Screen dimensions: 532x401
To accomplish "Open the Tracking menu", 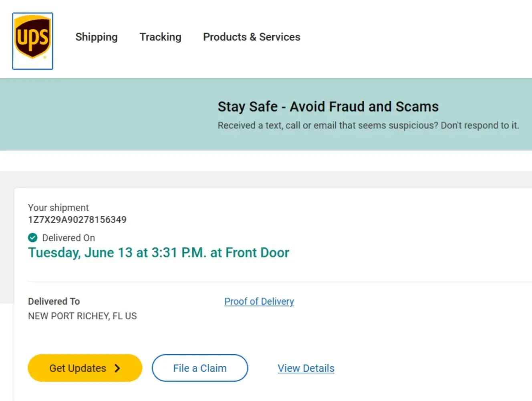I will pyautogui.click(x=160, y=37).
